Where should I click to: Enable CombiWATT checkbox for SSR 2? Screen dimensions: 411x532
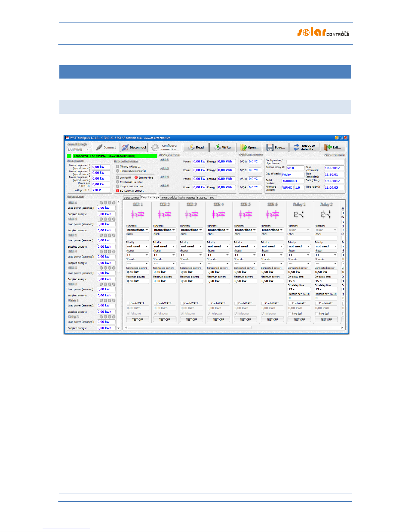pos(155,303)
